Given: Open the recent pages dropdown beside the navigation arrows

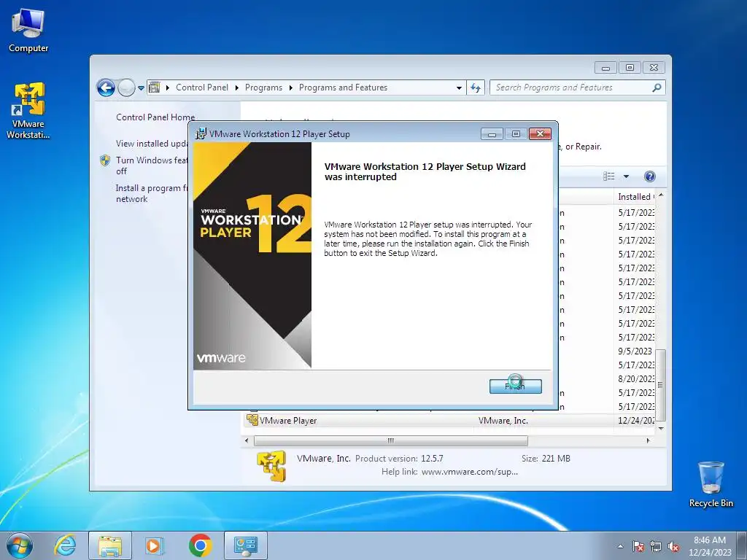Looking at the screenshot, I should pyautogui.click(x=141, y=88).
